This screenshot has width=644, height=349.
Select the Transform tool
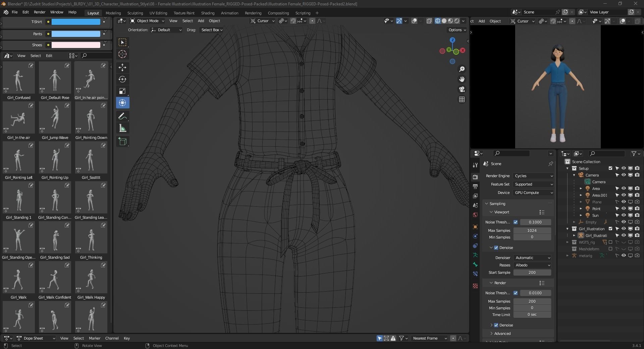pos(122,103)
